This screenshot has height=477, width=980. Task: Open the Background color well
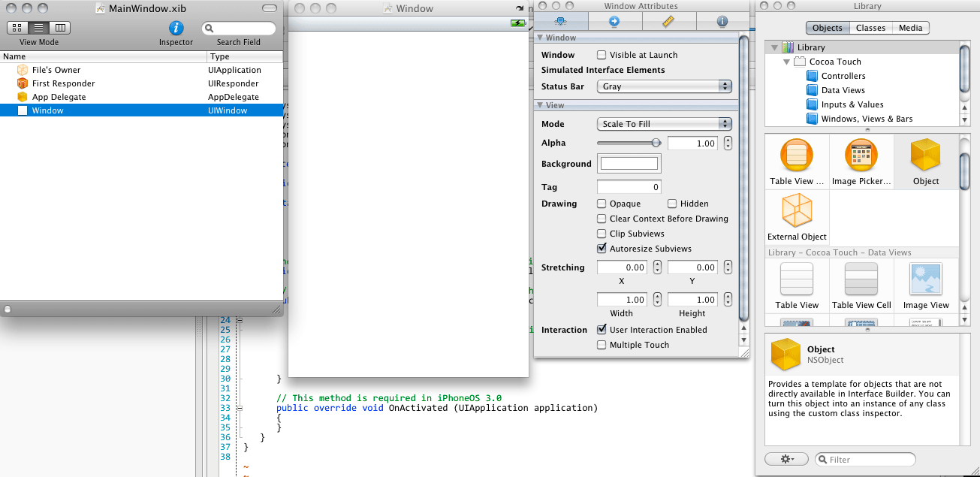click(629, 164)
